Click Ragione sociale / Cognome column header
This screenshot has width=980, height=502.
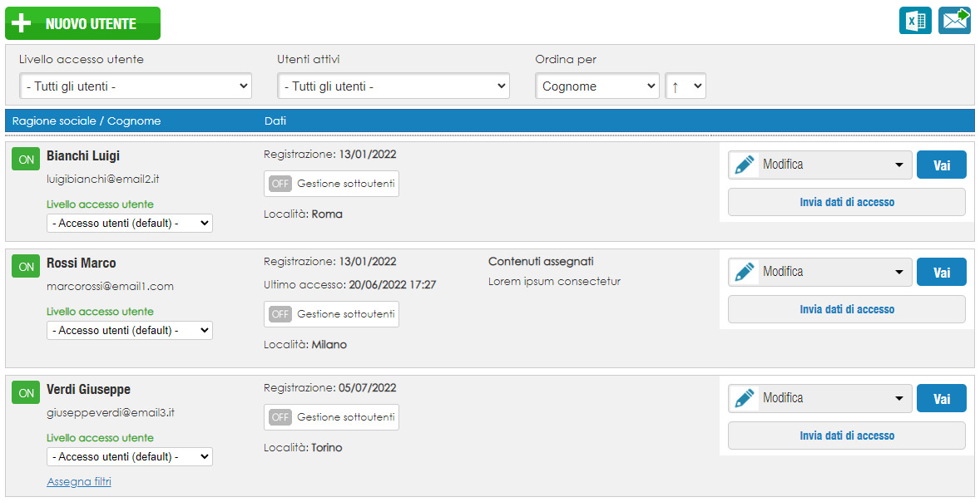point(87,121)
